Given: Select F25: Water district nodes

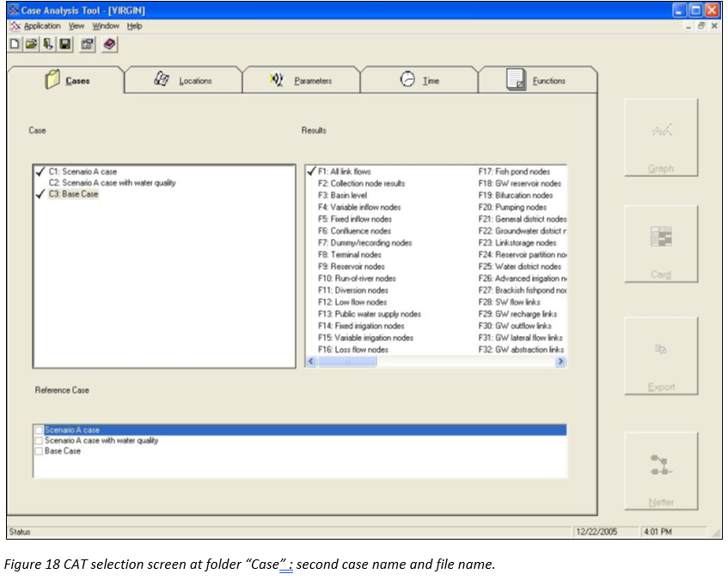Looking at the screenshot, I should pos(519,266).
